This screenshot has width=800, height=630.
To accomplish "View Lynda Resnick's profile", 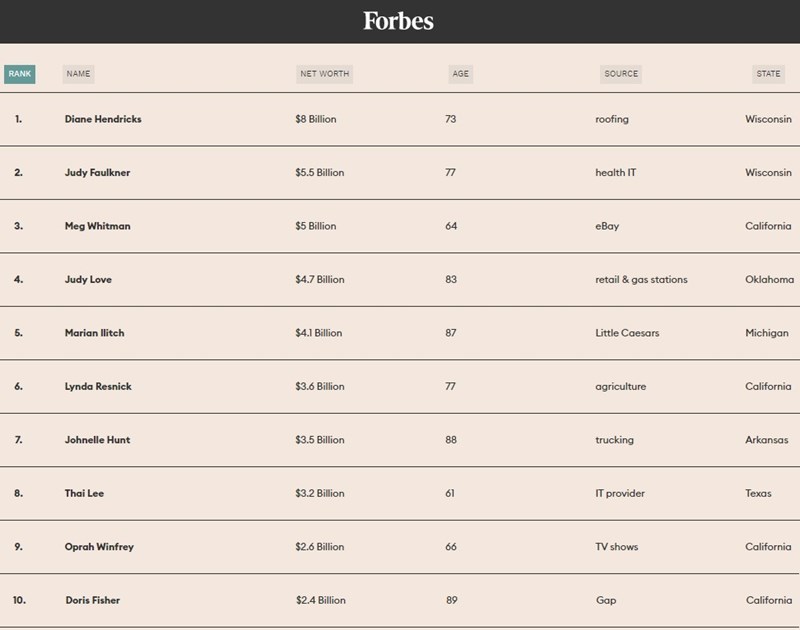I will [98, 387].
